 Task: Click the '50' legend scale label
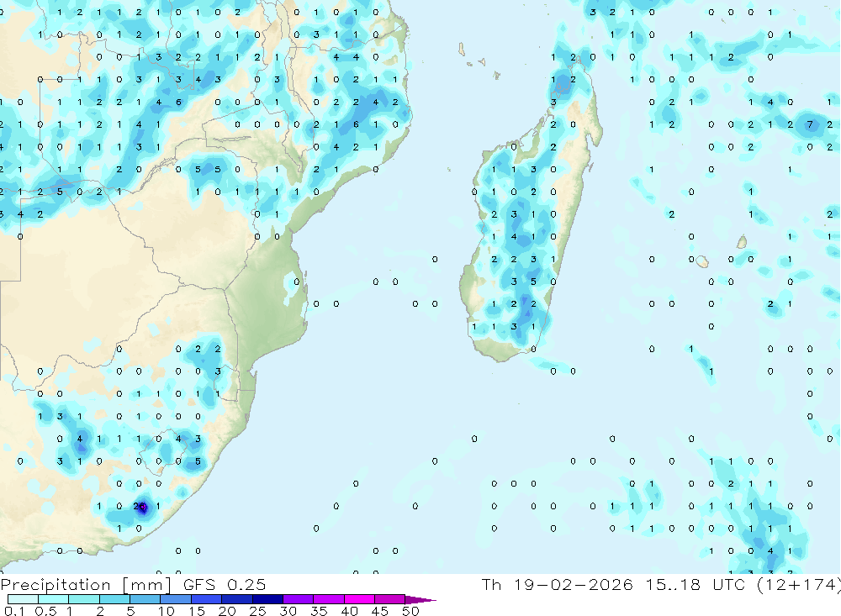pos(410,611)
